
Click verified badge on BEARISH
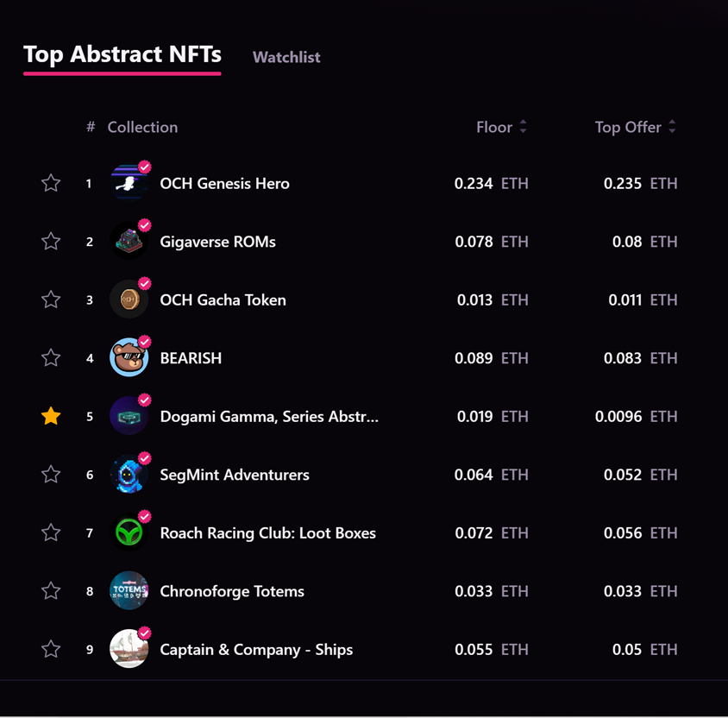pos(145,342)
